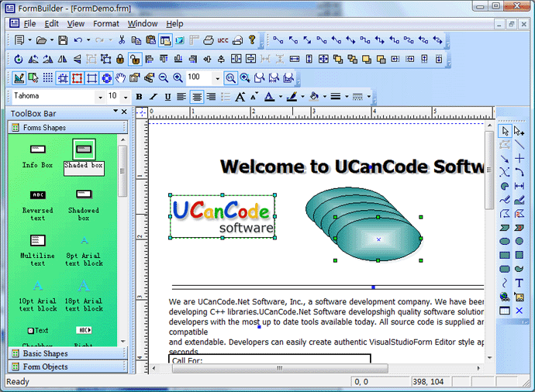The image size is (535, 392).
Task: Click the Rotate icon in layout toolbar
Action: tap(19, 59)
